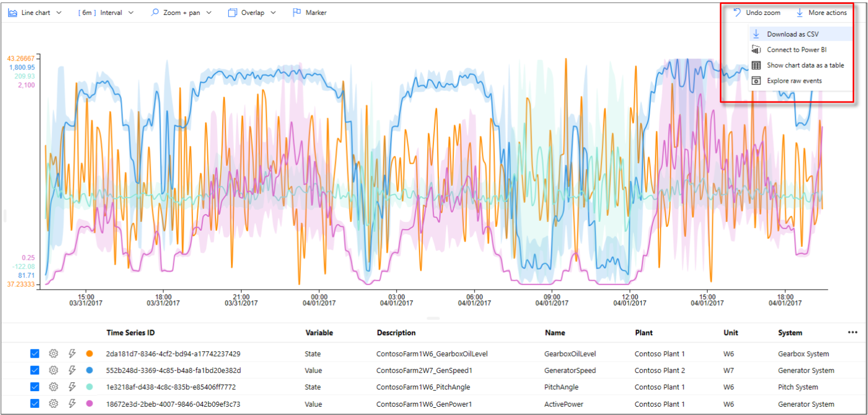The image size is (868, 415).
Task: Click the Undo zoom arrow icon
Action: point(737,12)
